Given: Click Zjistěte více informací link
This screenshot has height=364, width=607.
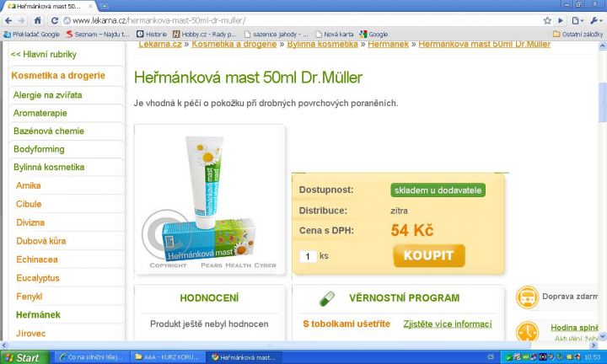Looking at the screenshot, I should [x=448, y=324].
